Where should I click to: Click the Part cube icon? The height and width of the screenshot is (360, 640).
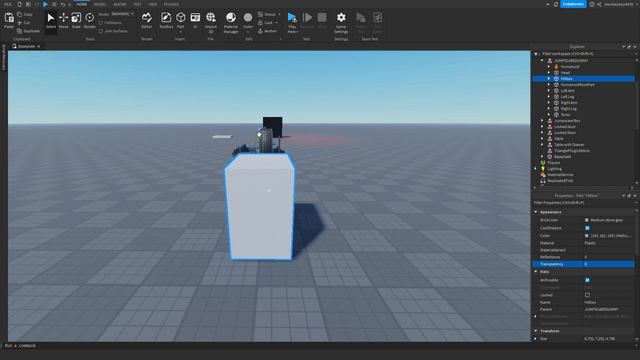pos(180,18)
